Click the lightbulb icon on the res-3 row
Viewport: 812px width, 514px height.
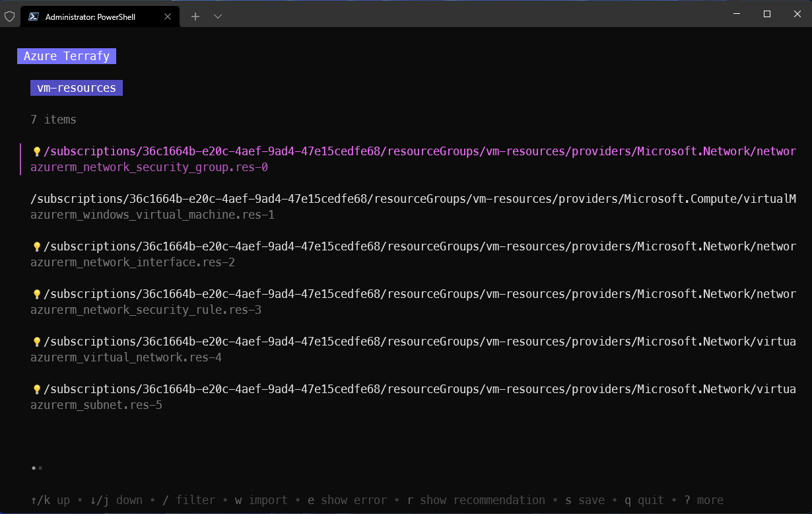pos(37,295)
